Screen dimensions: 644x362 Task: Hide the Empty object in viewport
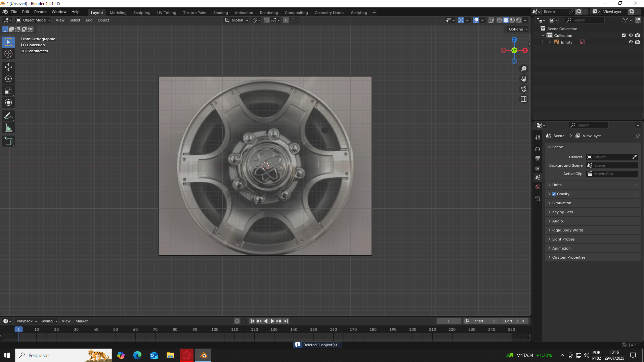tap(631, 42)
